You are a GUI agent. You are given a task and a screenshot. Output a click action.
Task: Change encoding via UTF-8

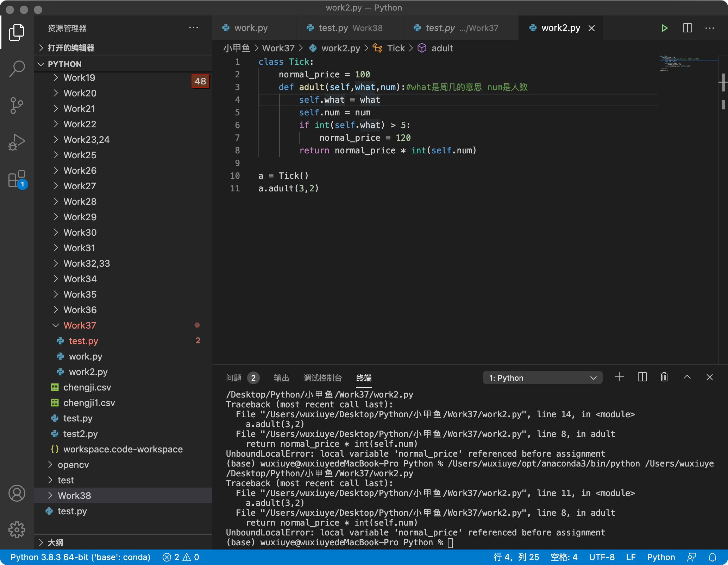[x=602, y=557]
